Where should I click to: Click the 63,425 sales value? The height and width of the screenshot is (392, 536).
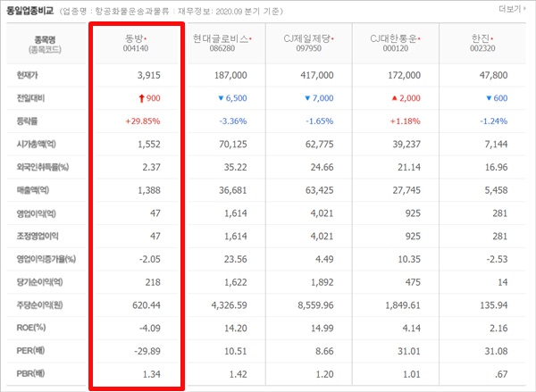click(x=320, y=190)
